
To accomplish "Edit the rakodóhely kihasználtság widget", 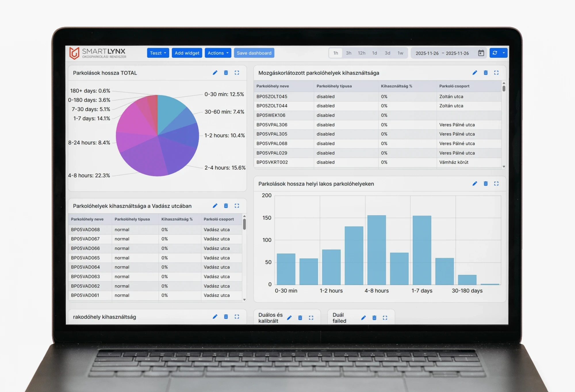I will pos(215,317).
